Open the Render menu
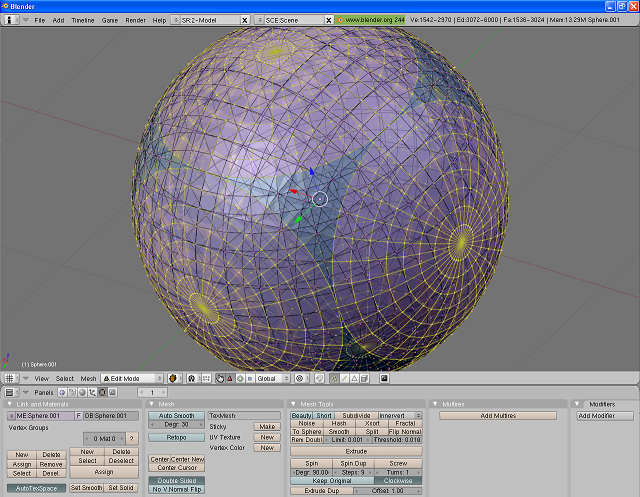Image resolution: width=640 pixels, height=497 pixels. point(135,20)
